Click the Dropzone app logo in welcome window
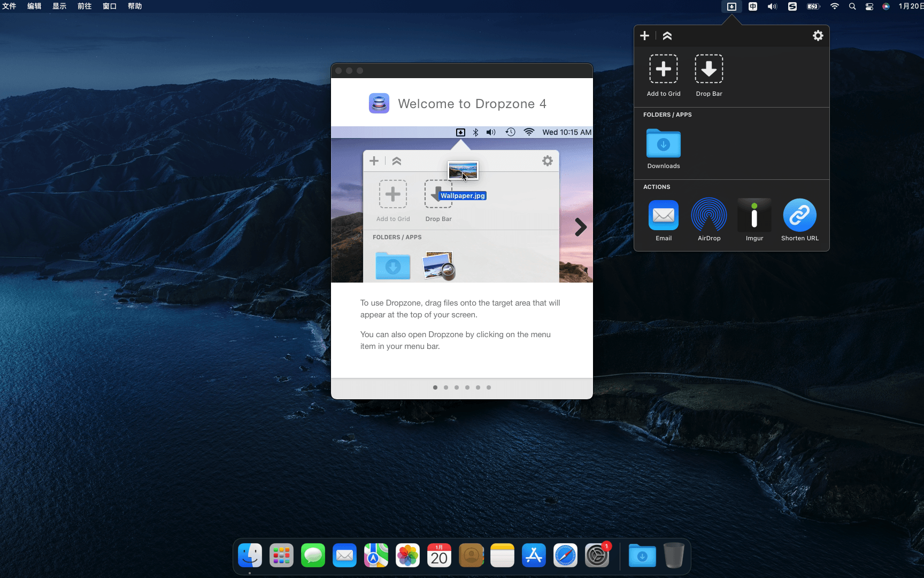 pyautogui.click(x=379, y=103)
